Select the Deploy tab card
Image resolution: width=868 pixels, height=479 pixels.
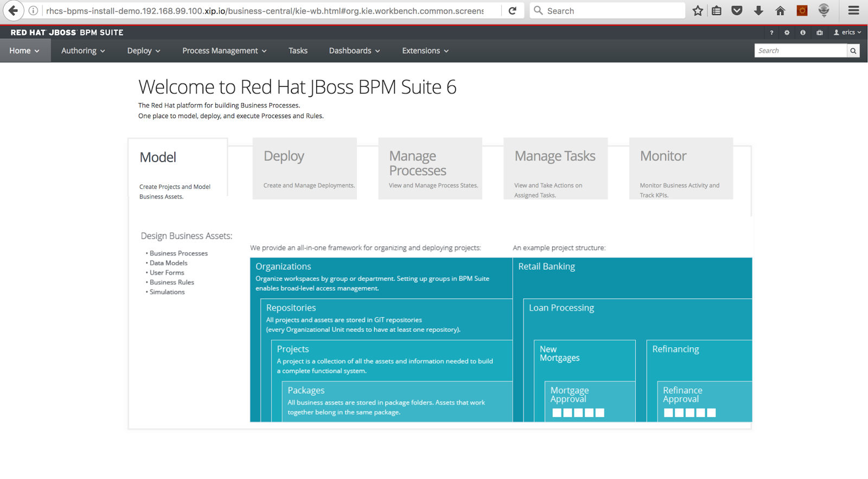click(304, 169)
